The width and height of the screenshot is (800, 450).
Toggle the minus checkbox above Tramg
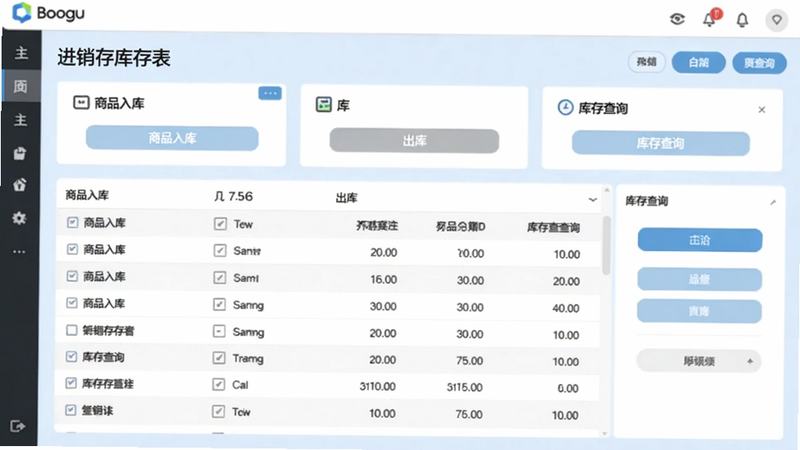[x=219, y=332]
